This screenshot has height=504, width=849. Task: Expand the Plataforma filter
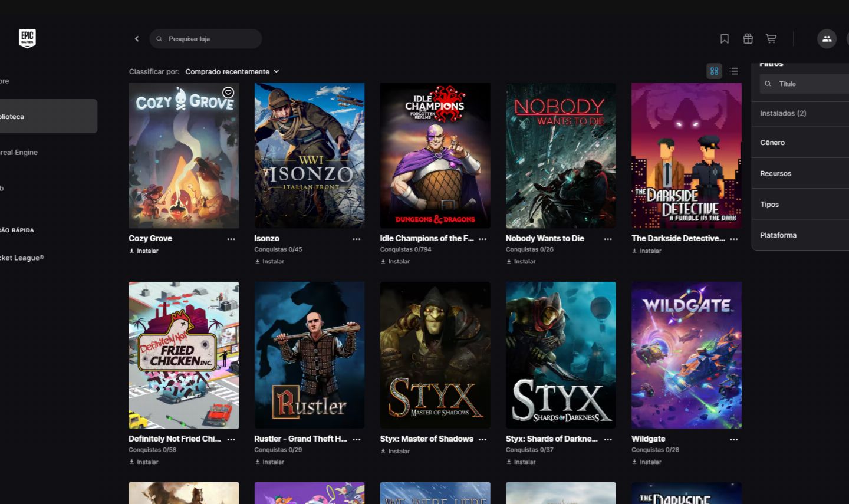(800, 235)
